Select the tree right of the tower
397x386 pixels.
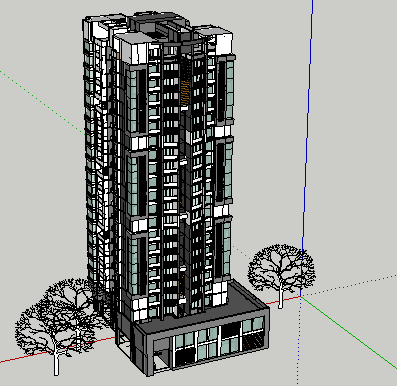[281, 275]
